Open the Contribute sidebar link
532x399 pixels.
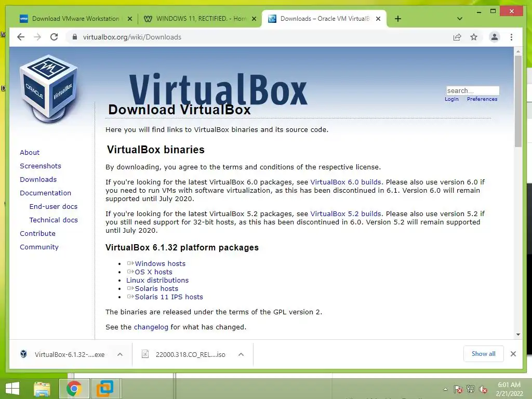click(37, 234)
